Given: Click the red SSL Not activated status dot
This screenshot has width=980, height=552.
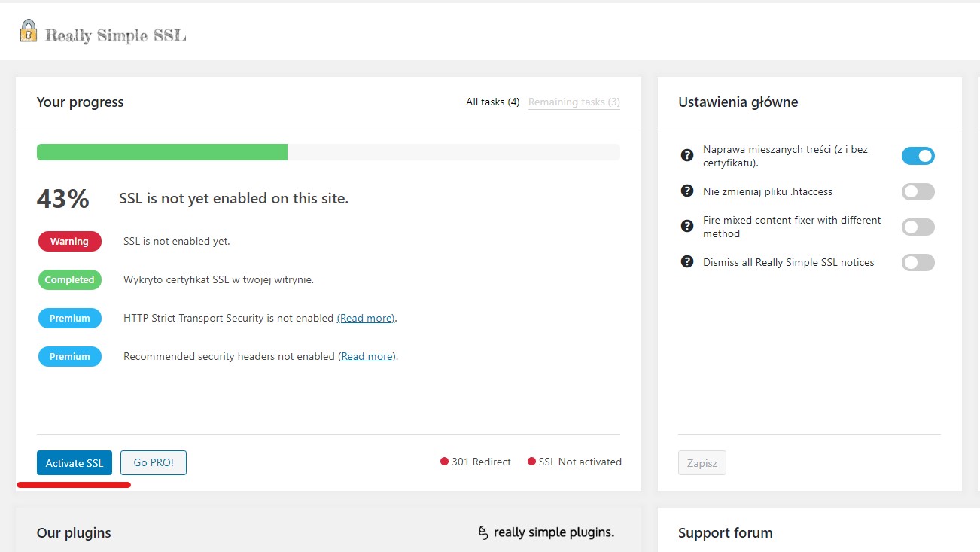Looking at the screenshot, I should coord(531,462).
